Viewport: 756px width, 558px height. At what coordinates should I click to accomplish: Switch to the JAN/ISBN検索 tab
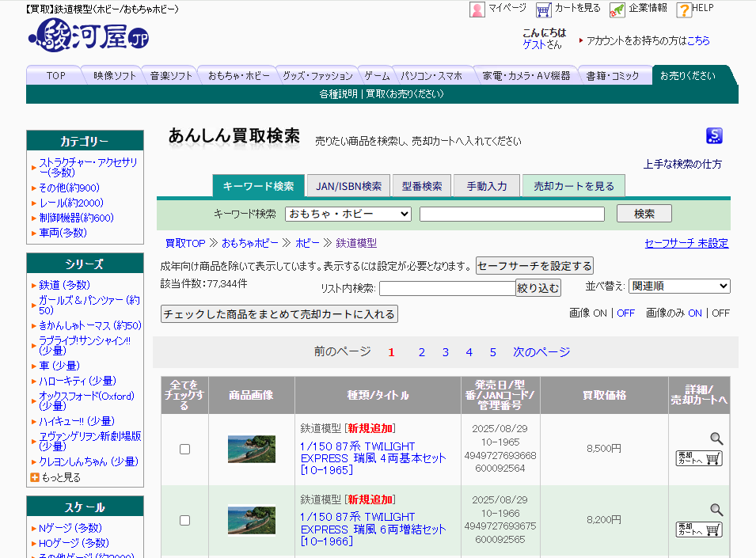pyautogui.click(x=351, y=184)
